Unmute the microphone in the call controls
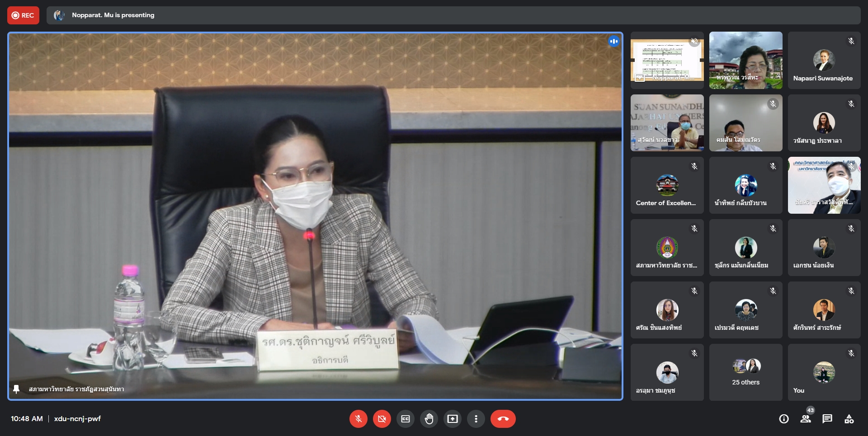This screenshot has height=436, width=868. 358,419
